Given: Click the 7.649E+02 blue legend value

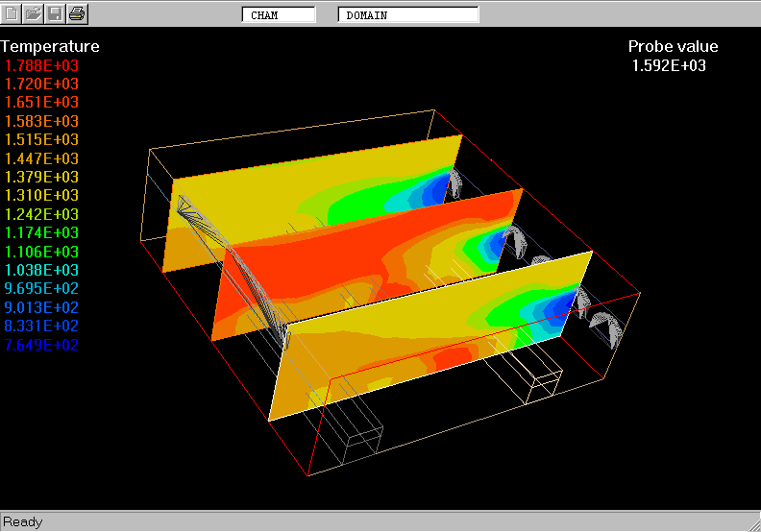Looking at the screenshot, I should [x=42, y=346].
